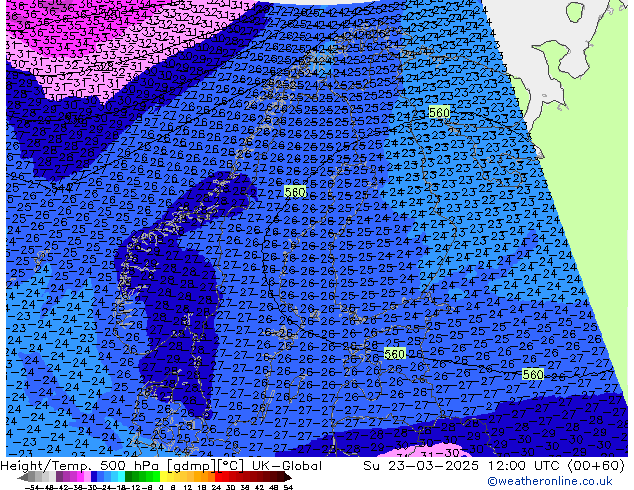Viewport: 634px width, 490px height.
Task: Click the bright green swatch near -8 on the legend
Action: tap(156, 478)
